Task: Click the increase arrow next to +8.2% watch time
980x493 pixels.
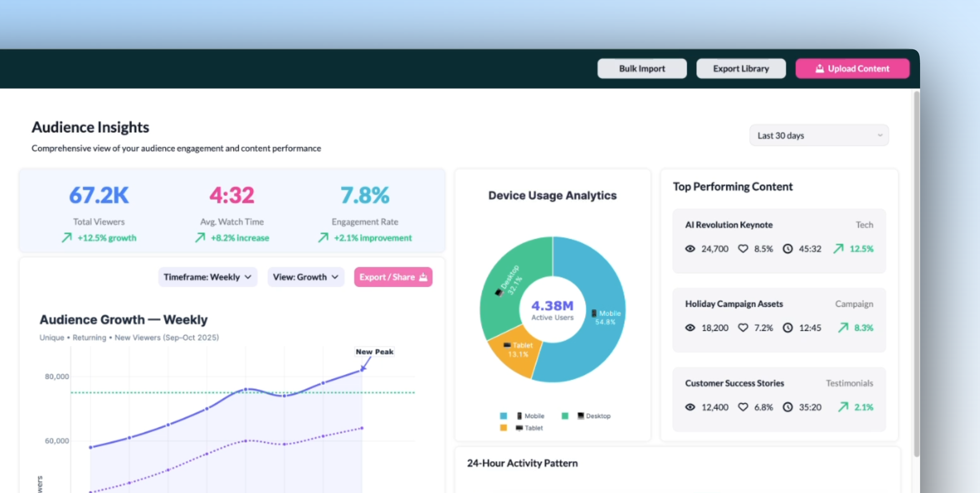Action: (x=200, y=238)
